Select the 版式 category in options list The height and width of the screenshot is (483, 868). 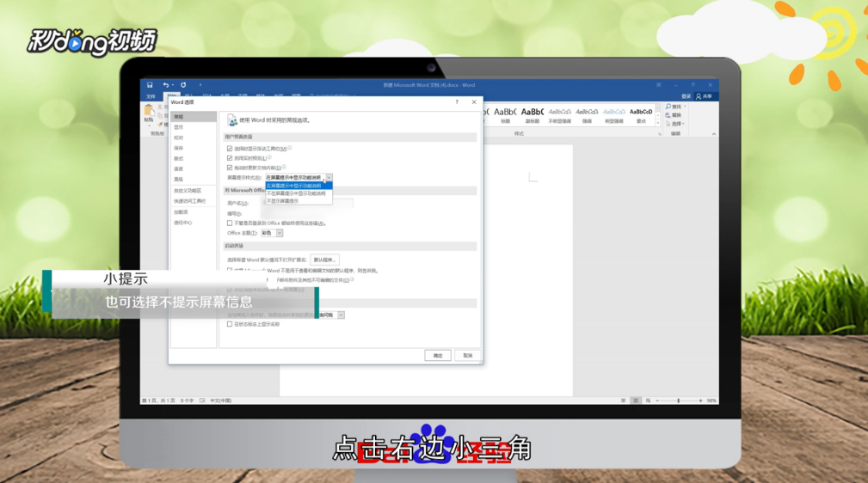[194, 159]
